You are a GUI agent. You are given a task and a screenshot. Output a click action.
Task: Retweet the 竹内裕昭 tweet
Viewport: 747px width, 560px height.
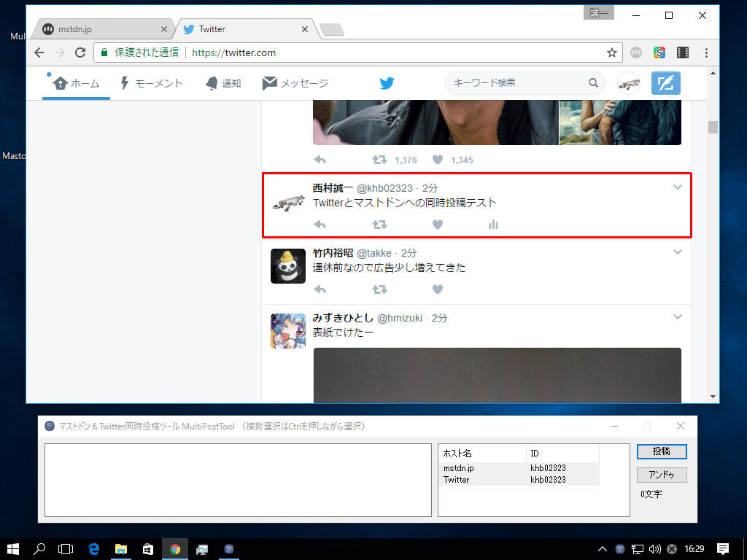(x=379, y=289)
